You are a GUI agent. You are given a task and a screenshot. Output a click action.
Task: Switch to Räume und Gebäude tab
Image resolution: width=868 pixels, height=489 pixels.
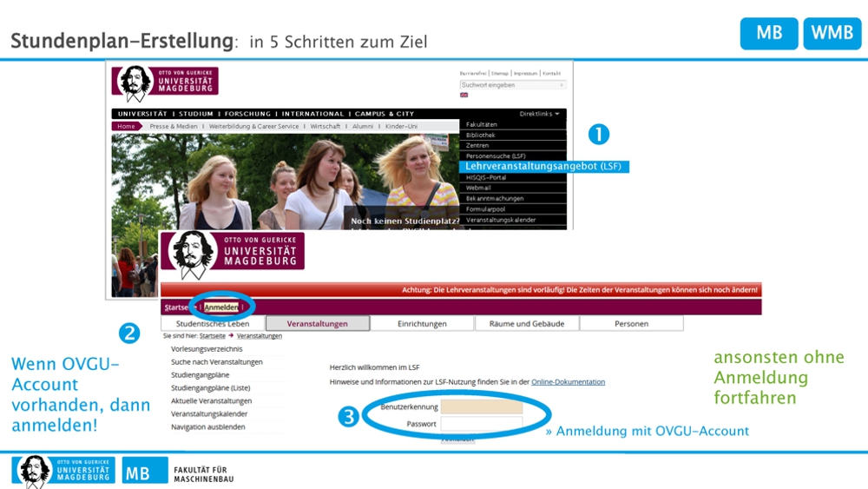click(527, 323)
